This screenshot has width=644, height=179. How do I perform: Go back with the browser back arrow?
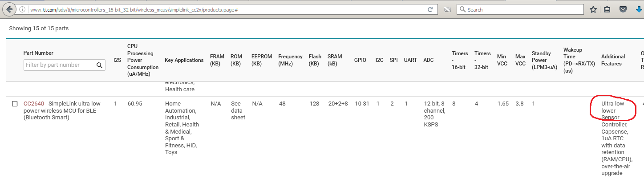pyautogui.click(x=9, y=9)
